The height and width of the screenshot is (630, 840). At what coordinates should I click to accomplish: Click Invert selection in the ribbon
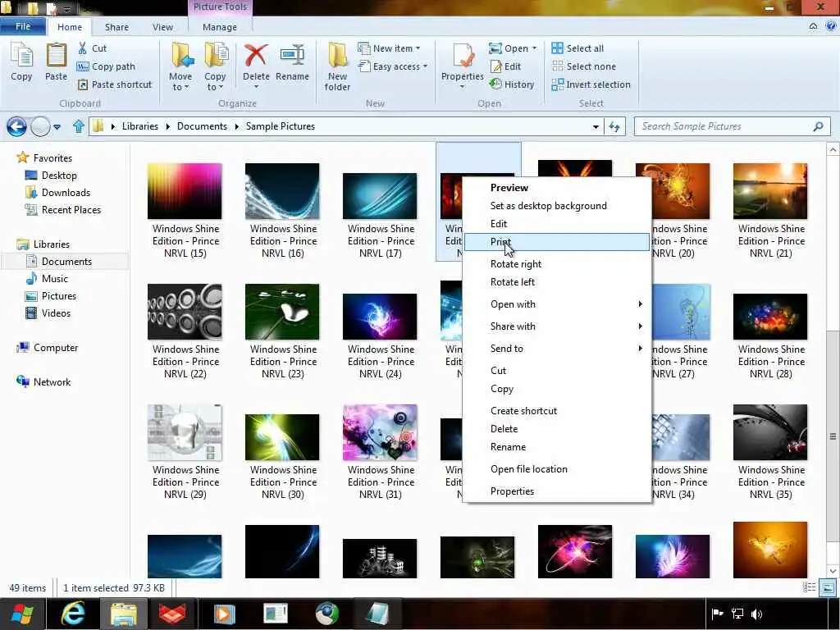pos(591,84)
